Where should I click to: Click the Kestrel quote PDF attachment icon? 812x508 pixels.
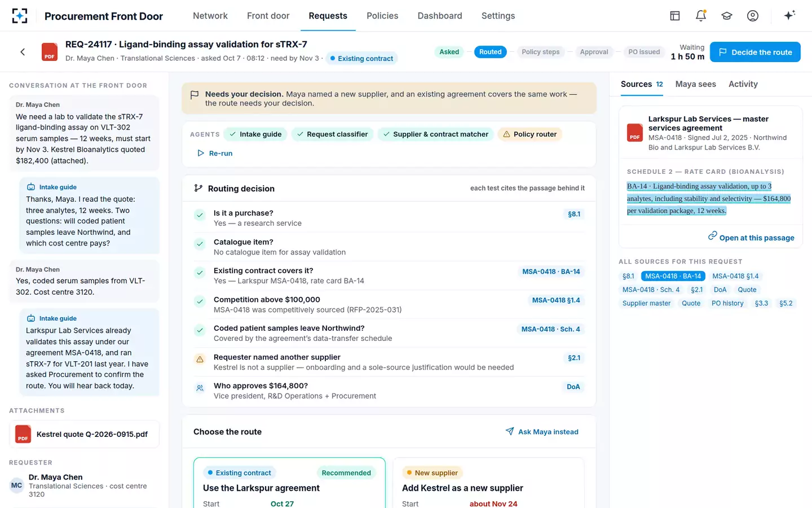click(x=23, y=434)
